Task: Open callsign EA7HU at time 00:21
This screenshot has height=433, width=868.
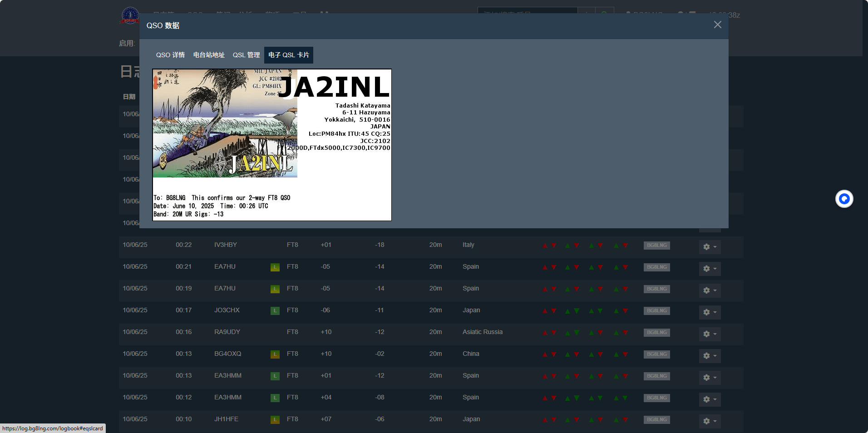Action: click(x=225, y=266)
